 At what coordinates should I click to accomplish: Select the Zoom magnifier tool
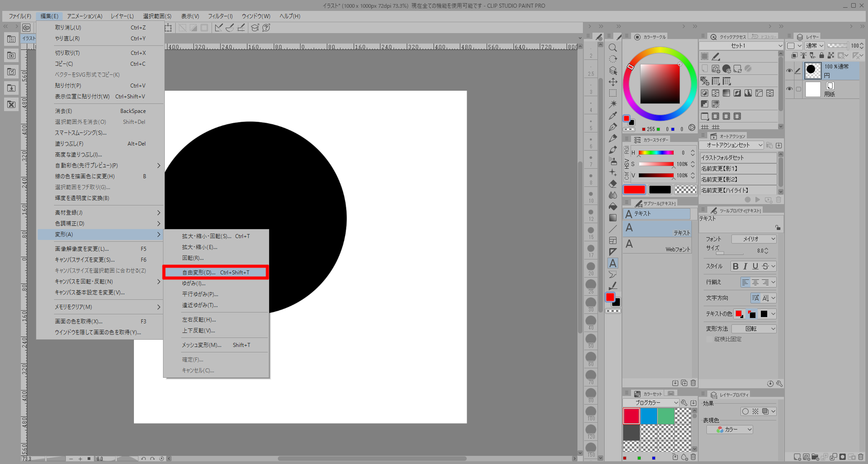click(613, 48)
